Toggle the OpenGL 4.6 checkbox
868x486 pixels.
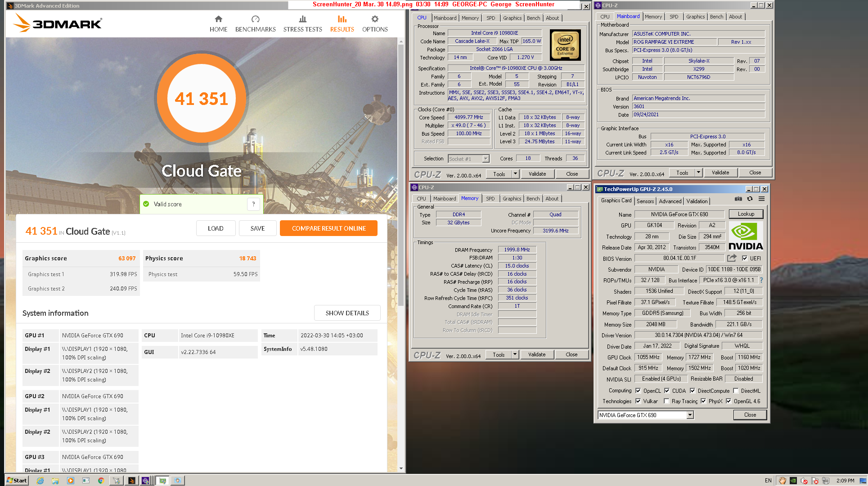pos(729,401)
